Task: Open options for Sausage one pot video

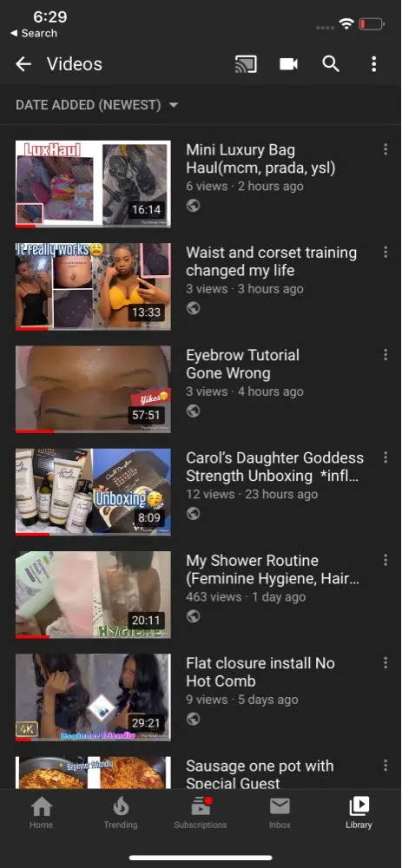Action: click(x=386, y=766)
